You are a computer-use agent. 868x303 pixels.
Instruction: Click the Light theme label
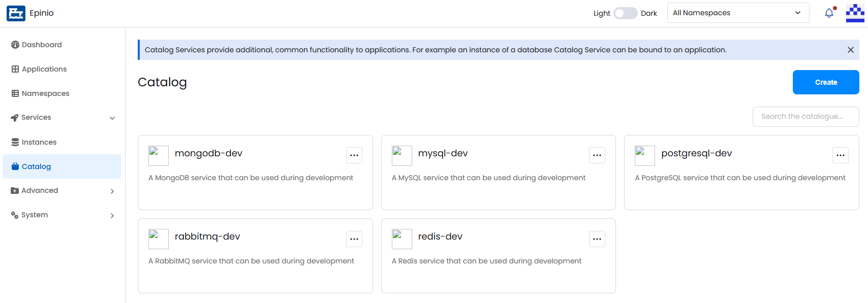pyautogui.click(x=602, y=13)
